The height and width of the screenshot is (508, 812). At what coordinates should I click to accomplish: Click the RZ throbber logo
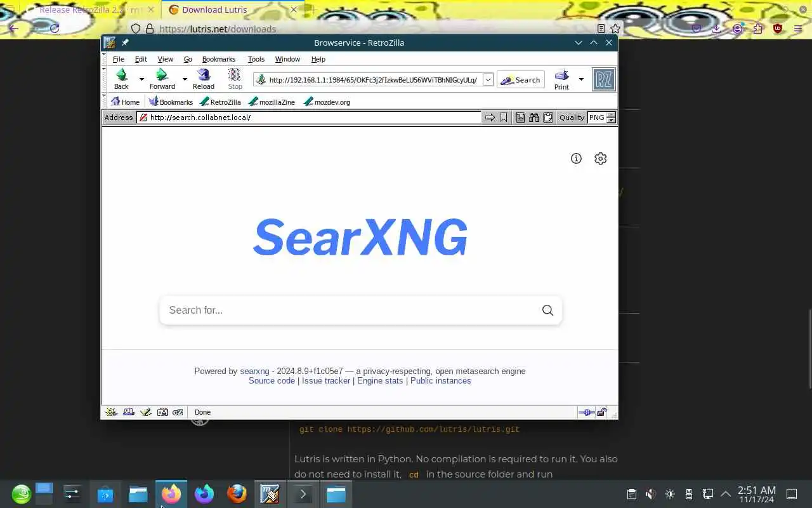click(604, 79)
